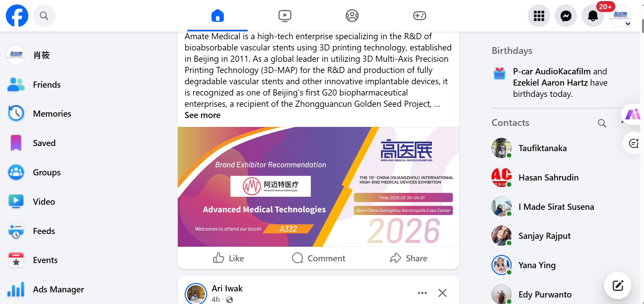
Task: Share the Amate Medical post
Action: 409,258
